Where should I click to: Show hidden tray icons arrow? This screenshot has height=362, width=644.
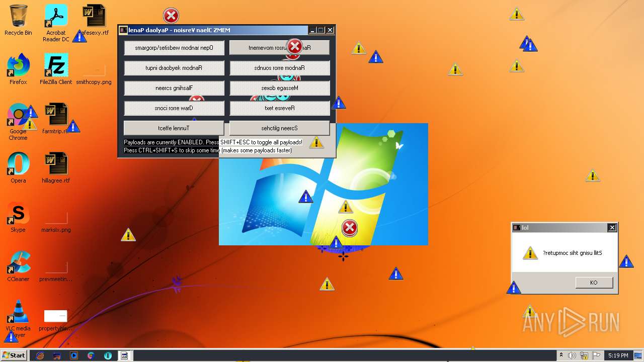click(x=561, y=355)
